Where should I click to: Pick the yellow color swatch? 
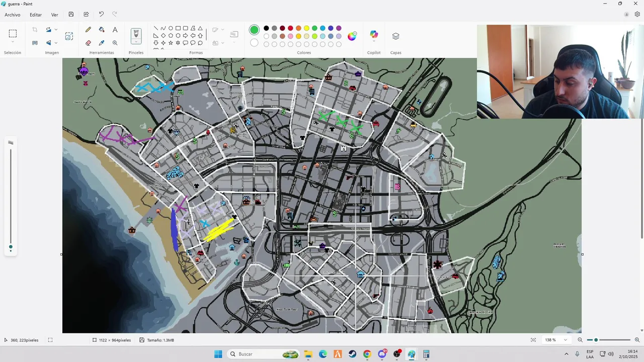(306, 28)
